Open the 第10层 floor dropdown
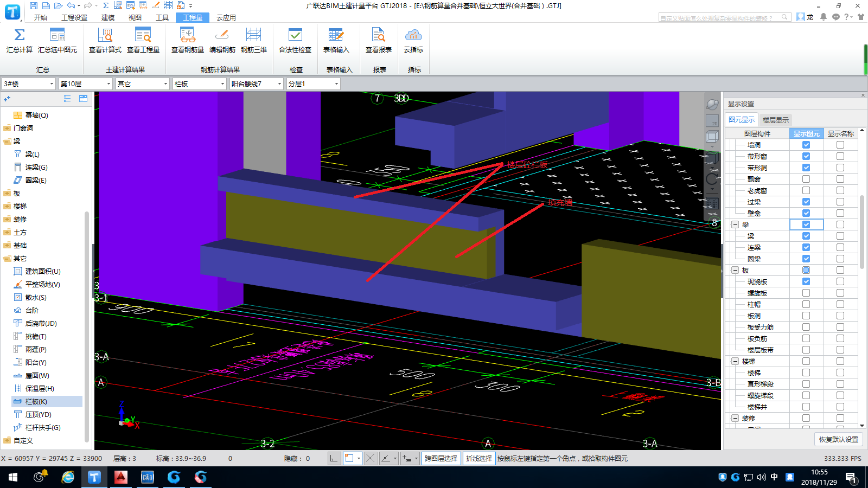This screenshot has height=488, width=868. [86, 84]
